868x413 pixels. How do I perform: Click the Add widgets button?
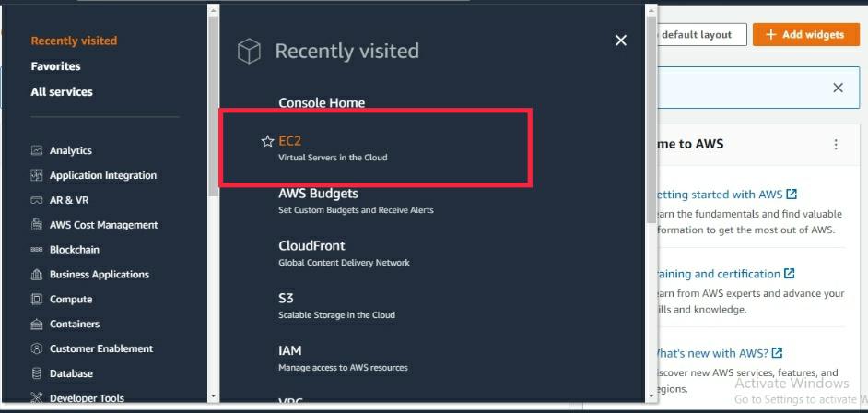[805, 34]
